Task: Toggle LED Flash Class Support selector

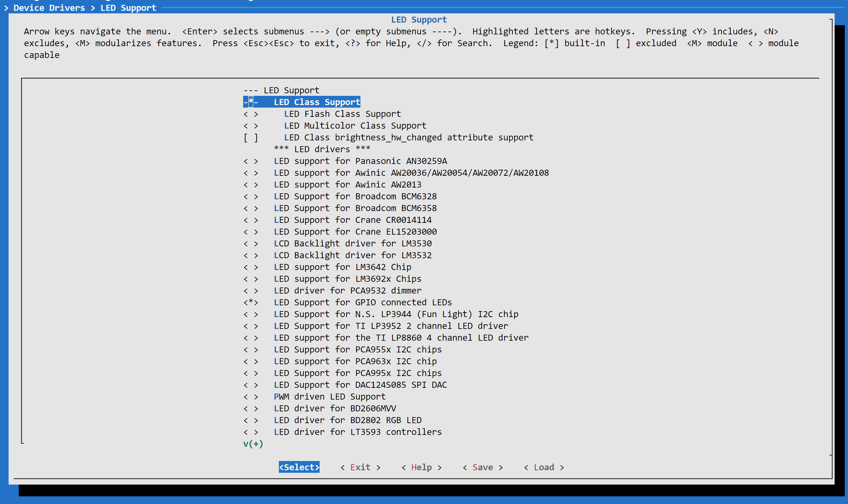Action: [x=251, y=114]
